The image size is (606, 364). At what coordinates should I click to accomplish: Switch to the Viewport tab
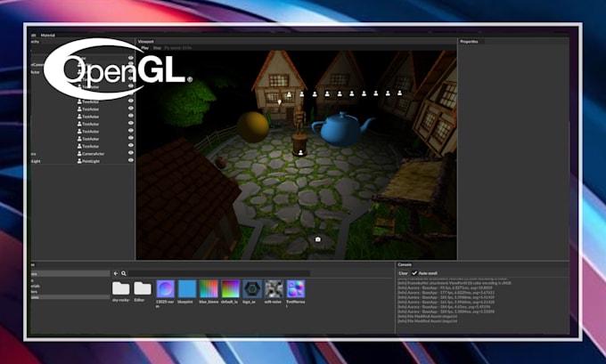[145, 41]
